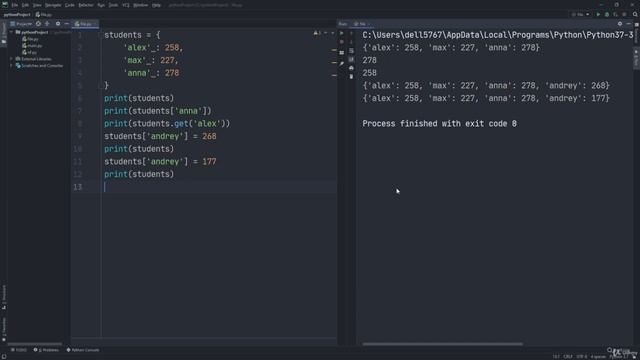Toggle the Favorites side tool window button
Image resolution: width=640 pixels, height=360 pixels.
tap(4, 329)
